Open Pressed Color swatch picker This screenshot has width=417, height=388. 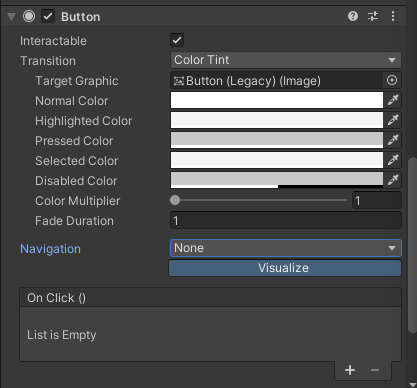coord(277,140)
